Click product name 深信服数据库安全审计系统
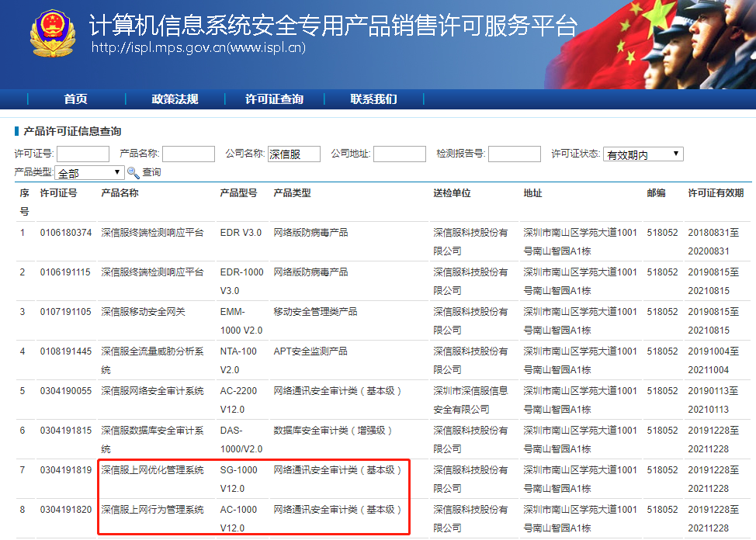This screenshot has height=540, width=756. coord(152,439)
